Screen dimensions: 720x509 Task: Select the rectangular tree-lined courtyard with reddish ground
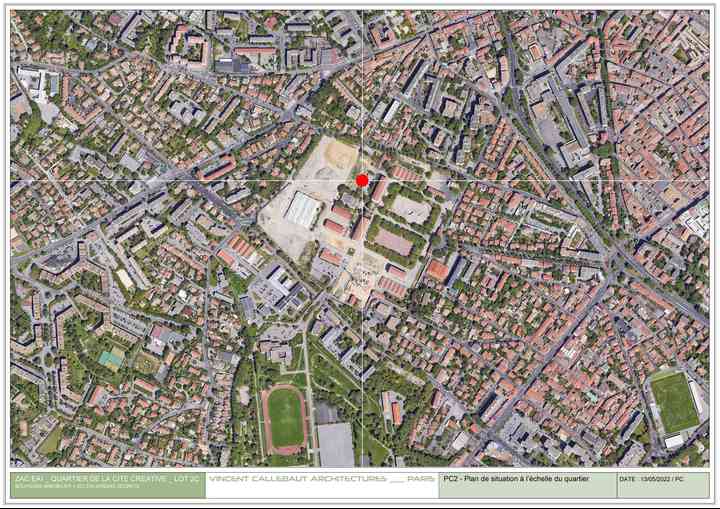[392, 241]
